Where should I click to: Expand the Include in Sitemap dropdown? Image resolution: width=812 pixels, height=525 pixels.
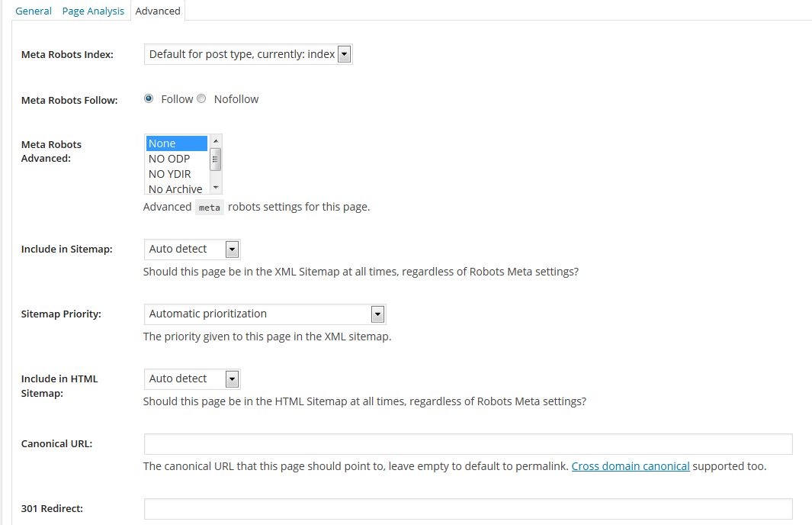192,250
